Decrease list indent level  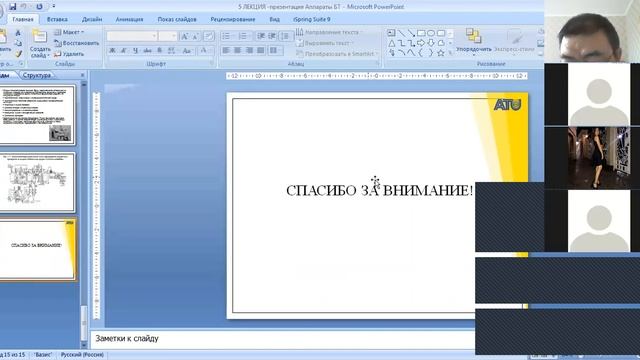(261, 36)
